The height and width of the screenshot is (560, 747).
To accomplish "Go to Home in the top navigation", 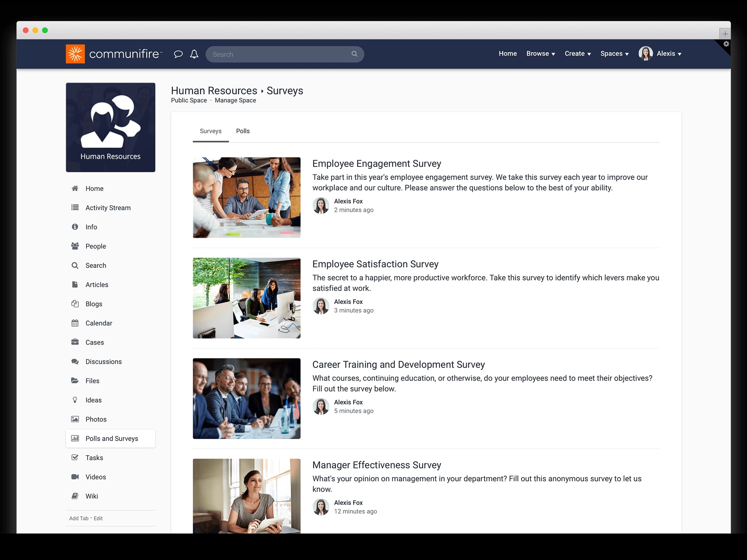I will (508, 54).
